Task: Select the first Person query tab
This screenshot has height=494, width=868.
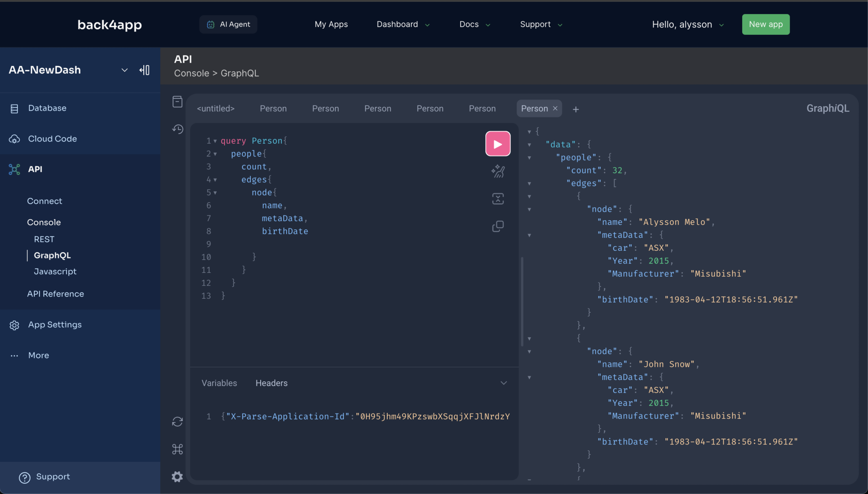Action: tap(273, 108)
